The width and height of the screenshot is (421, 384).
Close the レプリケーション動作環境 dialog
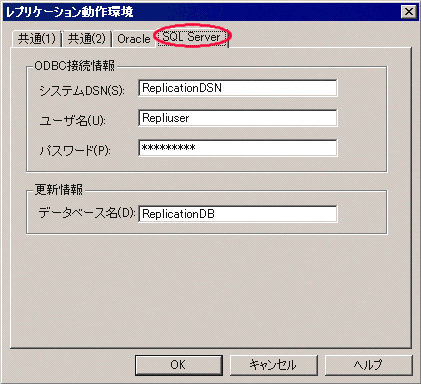coord(409,12)
